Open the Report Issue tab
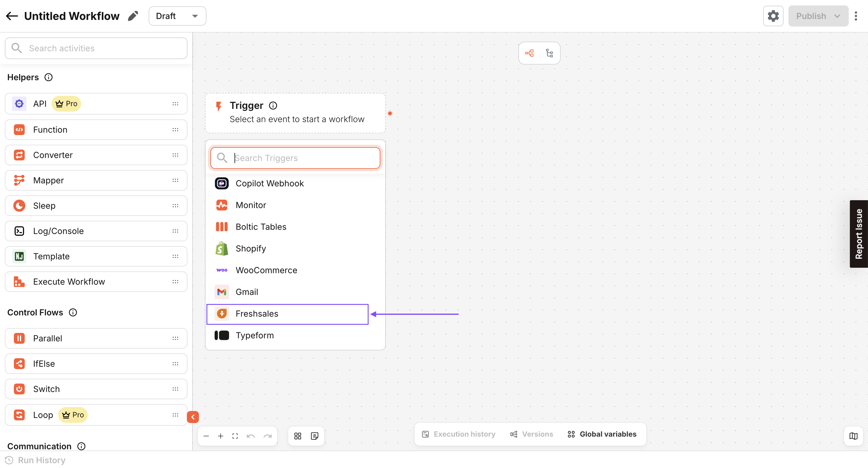 point(859,234)
